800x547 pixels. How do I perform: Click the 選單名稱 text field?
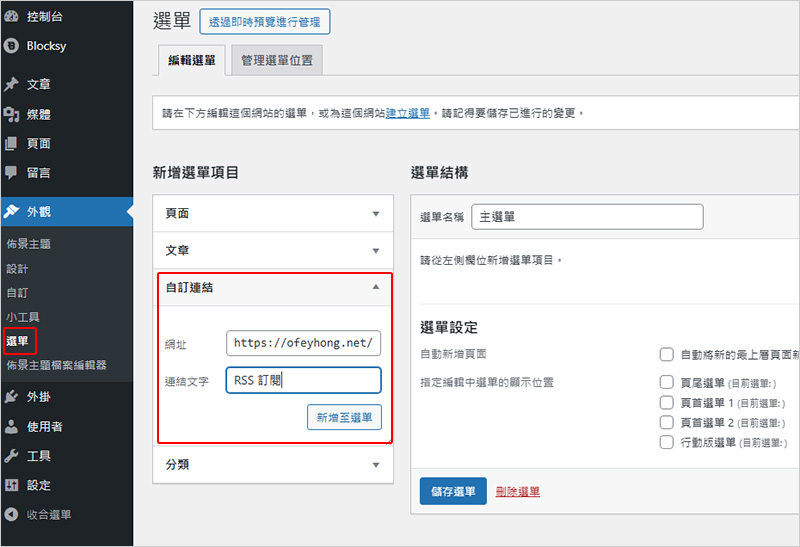pos(587,217)
